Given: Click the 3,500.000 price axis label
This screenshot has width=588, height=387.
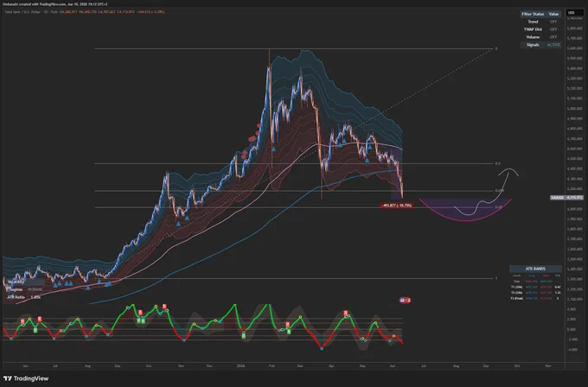Looking at the screenshot, I should (575, 259).
